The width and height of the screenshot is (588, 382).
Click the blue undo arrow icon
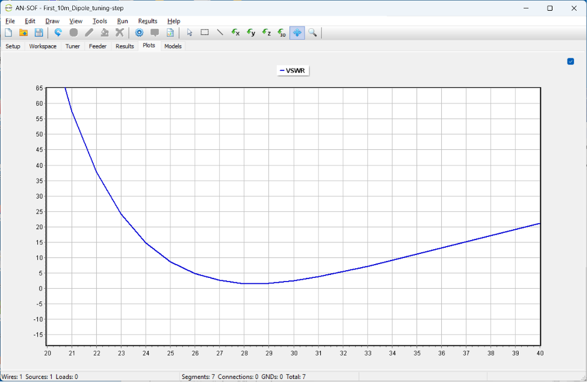[58, 32]
